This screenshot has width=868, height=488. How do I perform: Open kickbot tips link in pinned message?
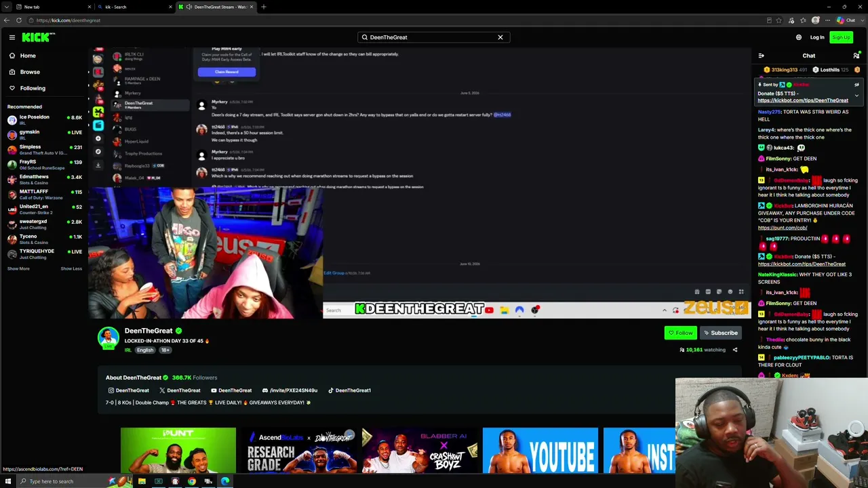803,100
